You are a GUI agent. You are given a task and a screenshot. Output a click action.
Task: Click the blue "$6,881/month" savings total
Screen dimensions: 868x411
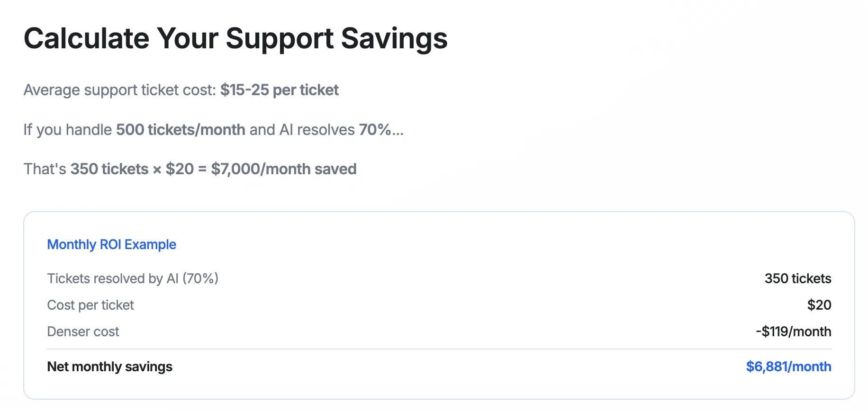(788, 366)
